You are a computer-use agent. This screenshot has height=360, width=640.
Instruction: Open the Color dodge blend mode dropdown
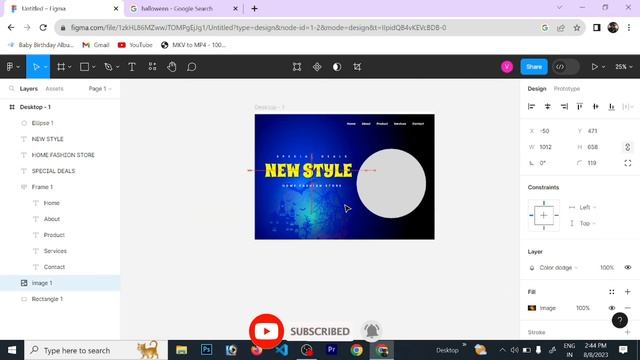(558, 268)
